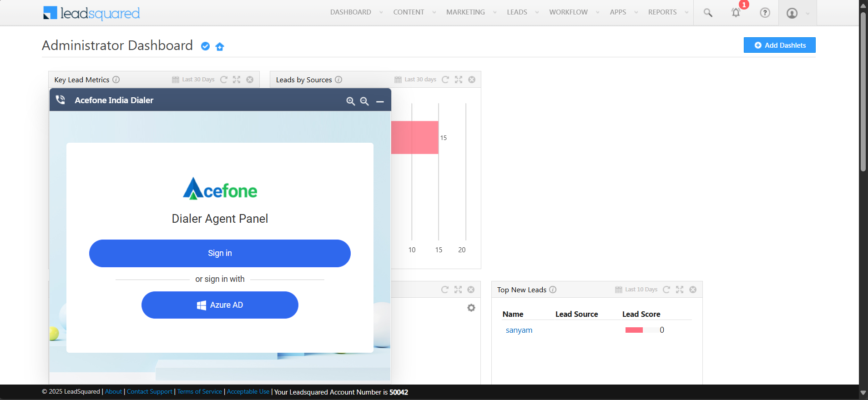This screenshot has height=400, width=868.
Task: Open the help question mark icon
Action: point(765,13)
